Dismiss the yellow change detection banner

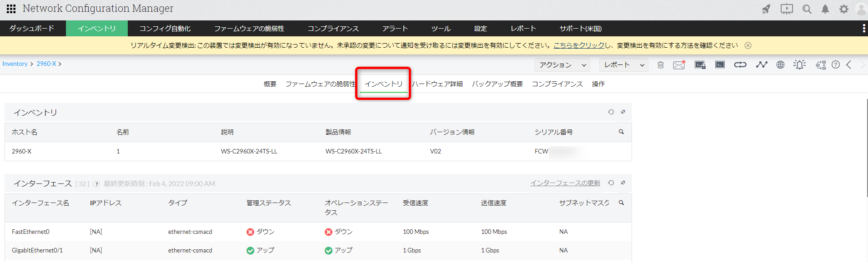(748, 45)
